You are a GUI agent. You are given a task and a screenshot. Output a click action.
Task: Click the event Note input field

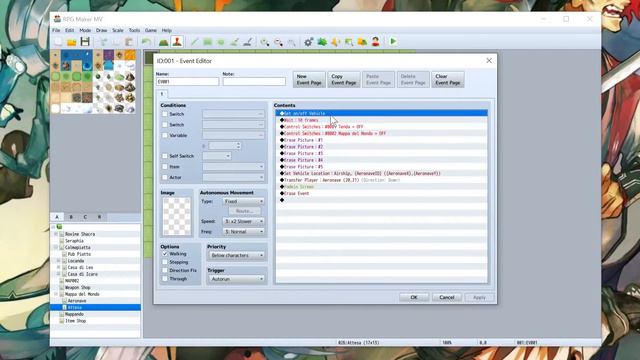coord(254,82)
